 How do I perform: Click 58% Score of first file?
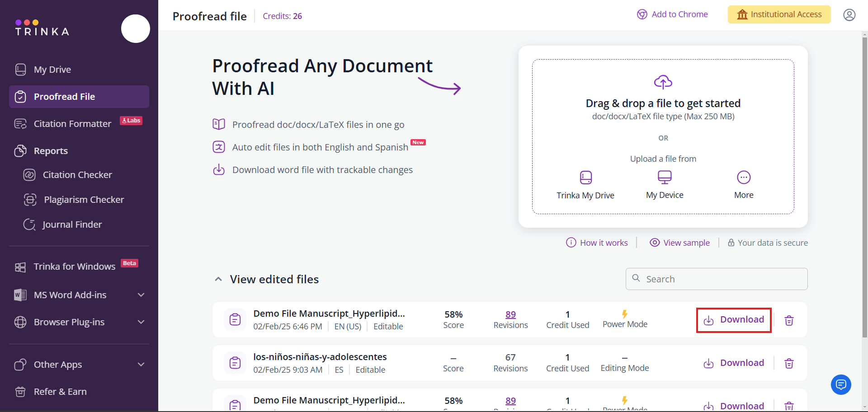coord(453,319)
